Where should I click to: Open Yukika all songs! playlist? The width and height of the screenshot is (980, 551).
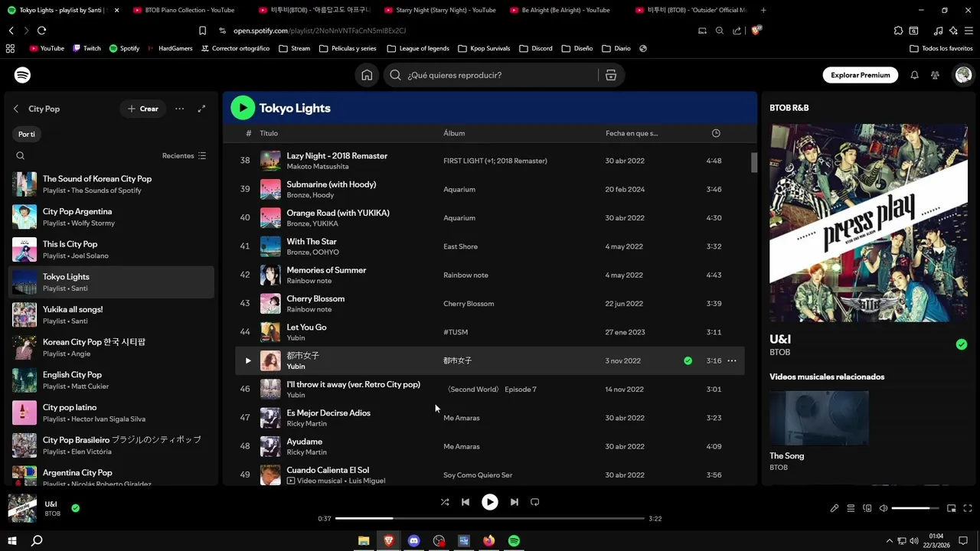pos(112,315)
